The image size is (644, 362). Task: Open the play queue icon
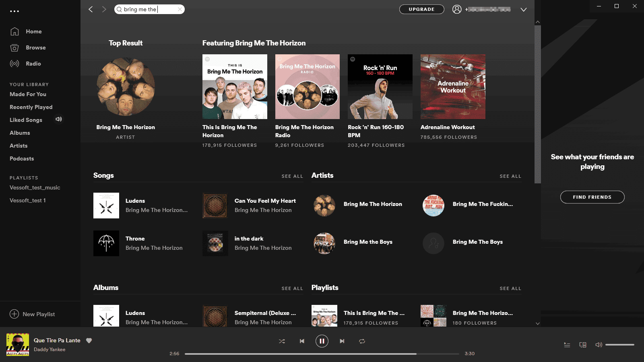tap(567, 345)
